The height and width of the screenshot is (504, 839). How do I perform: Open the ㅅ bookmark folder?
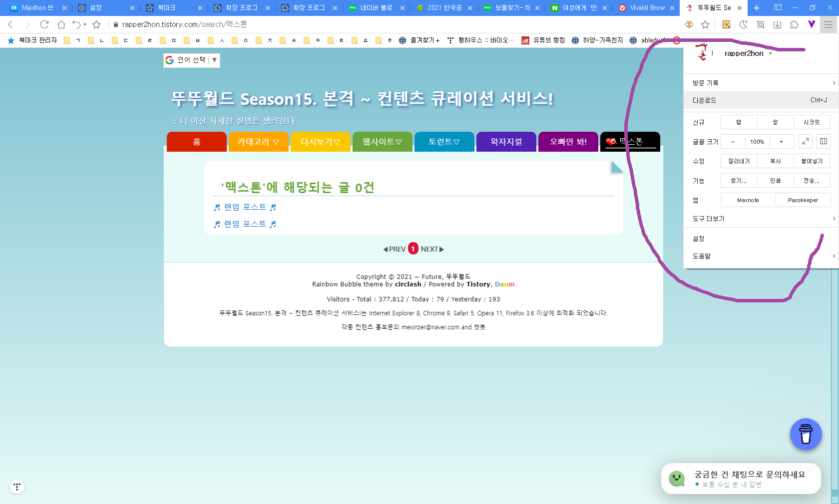[x=216, y=40]
